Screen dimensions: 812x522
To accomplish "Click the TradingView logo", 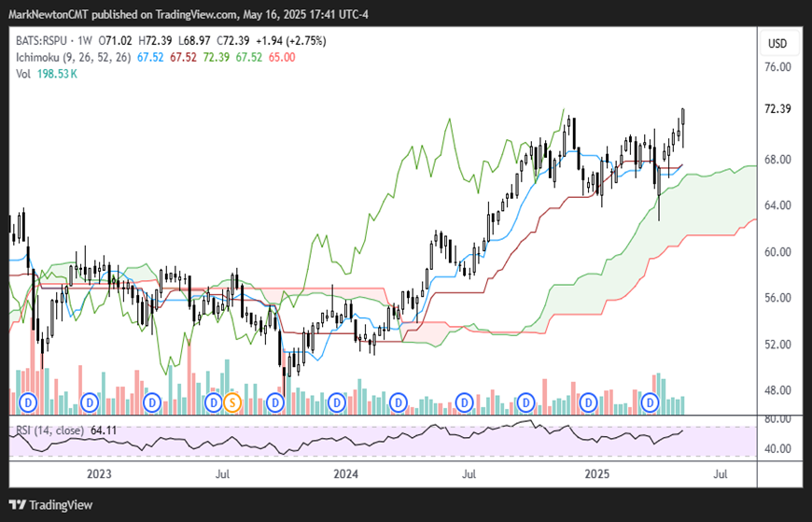I will click(x=51, y=504).
